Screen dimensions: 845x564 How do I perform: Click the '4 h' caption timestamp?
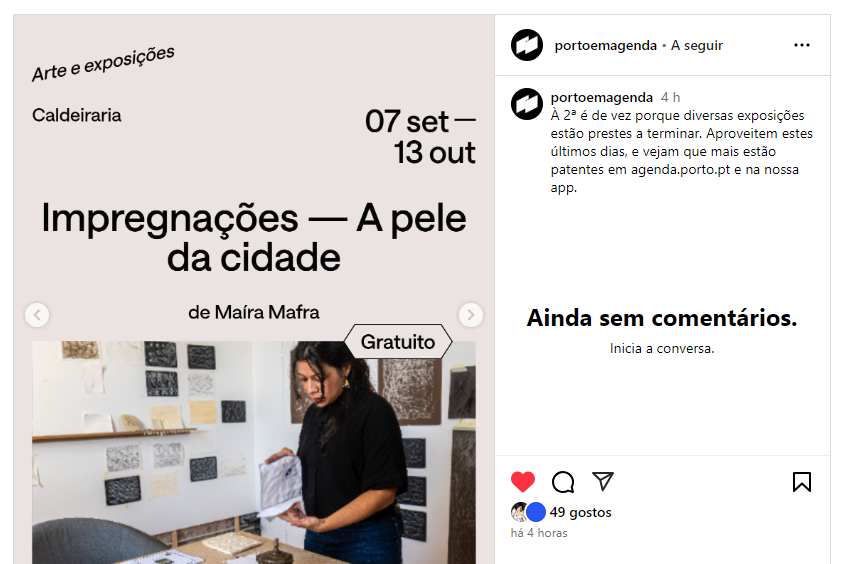tap(670, 98)
